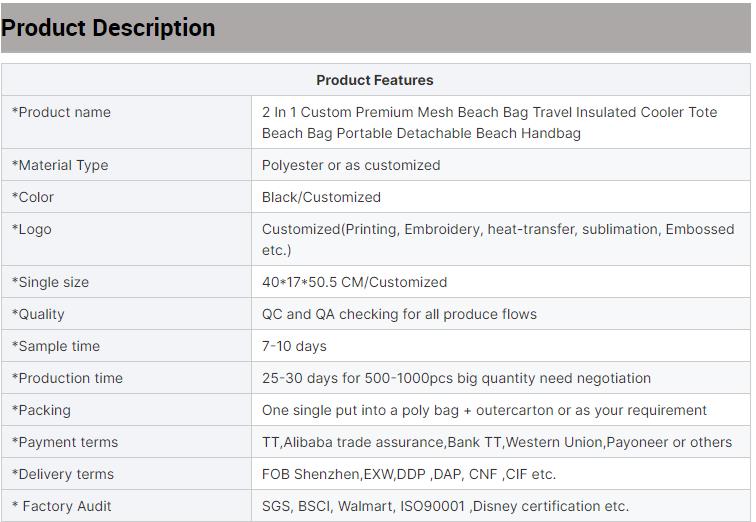The width and height of the screenshot is (756, 522).
Task: Click the 2 In 1 Custom Premium Mesh description
Action: coord(489,122)
